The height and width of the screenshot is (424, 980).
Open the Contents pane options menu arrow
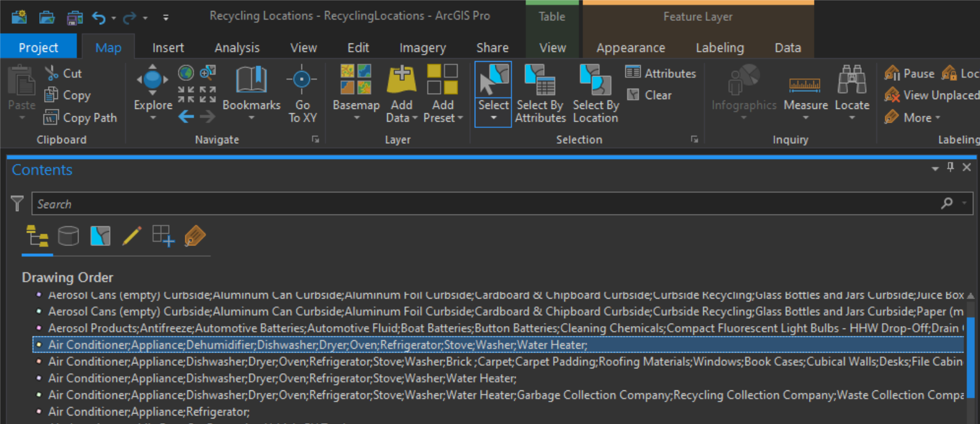935,168
